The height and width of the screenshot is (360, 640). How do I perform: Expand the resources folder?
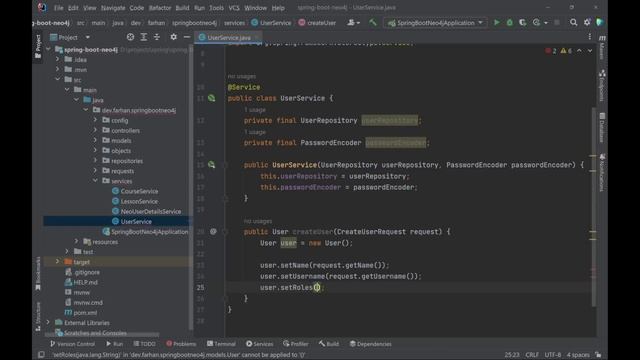pyautogui.click(x=77, y=241)
